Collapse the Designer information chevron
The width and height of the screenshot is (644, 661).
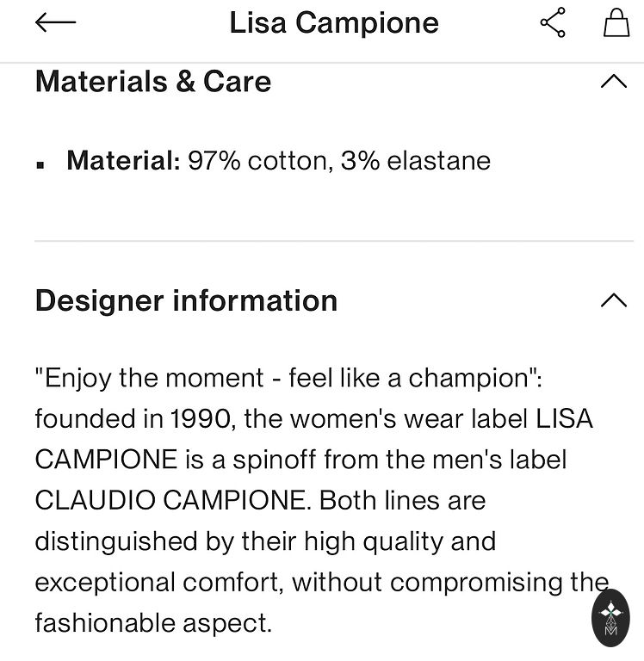click(613, 300)
